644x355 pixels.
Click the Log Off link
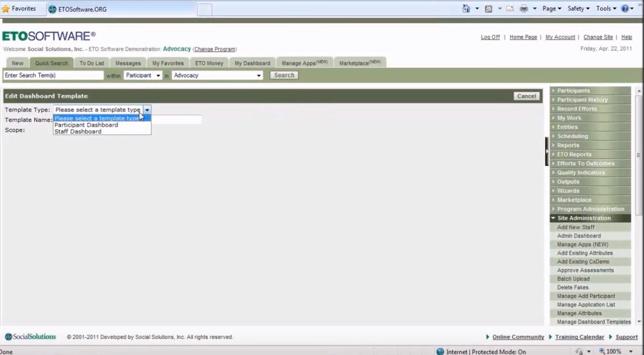(490, 37)
